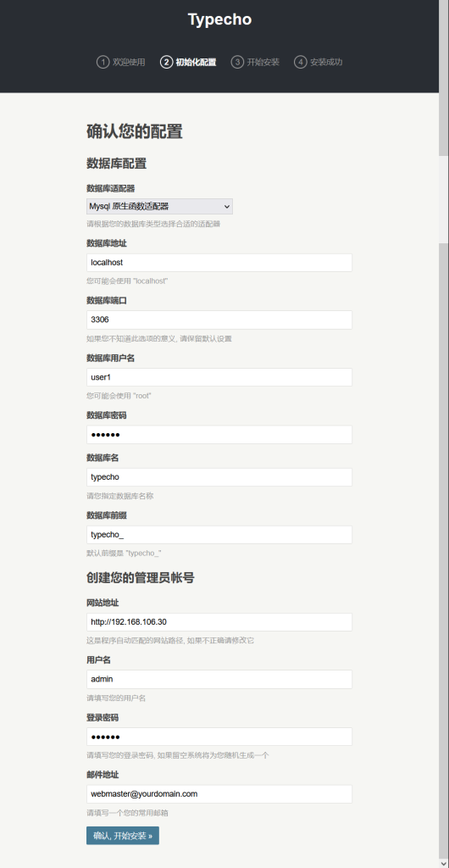The image size is (449, 868).
Task: Open the 数据库适配器 dropdown
Action: click(159, 207)
